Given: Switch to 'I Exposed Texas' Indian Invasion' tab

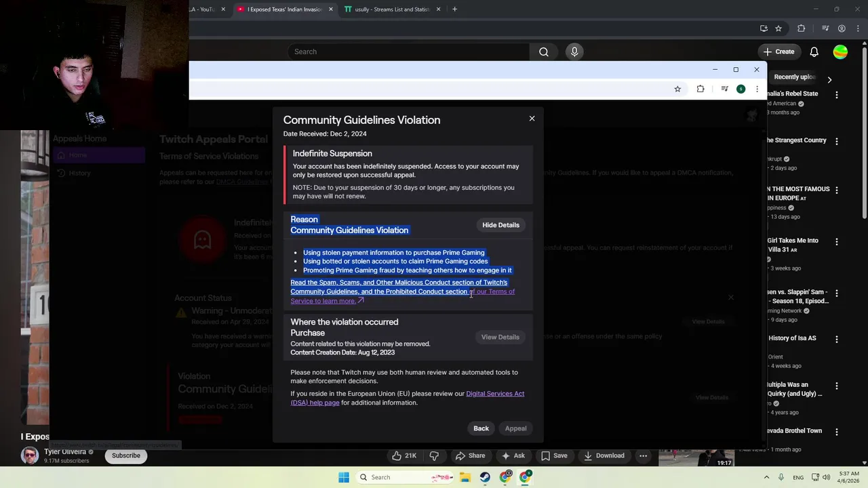Looking at the screenshot, I should (285, 9).
